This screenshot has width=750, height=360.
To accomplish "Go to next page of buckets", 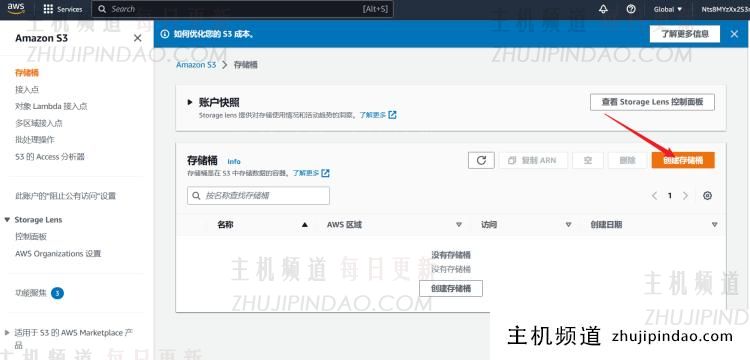I will coord(685,196).
